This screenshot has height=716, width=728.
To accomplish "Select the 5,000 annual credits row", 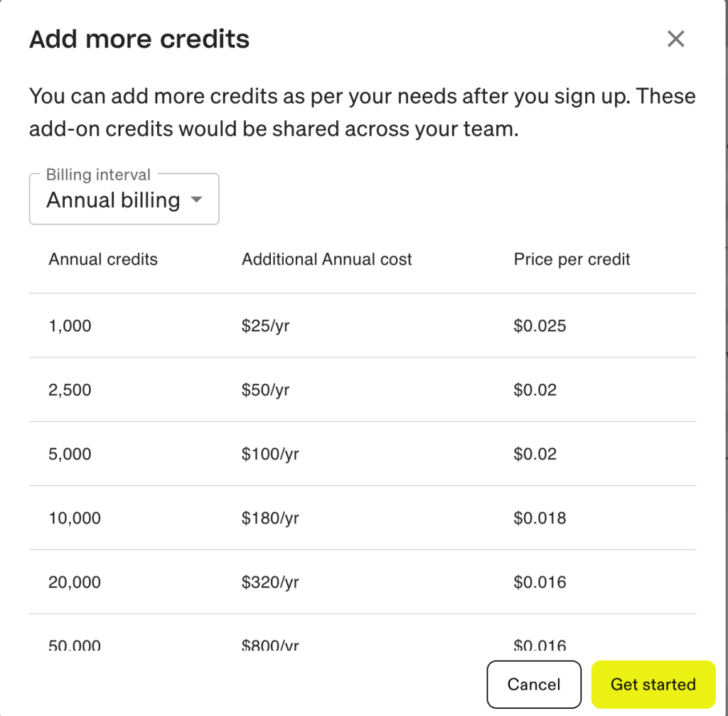I will [x=70, y=454].
